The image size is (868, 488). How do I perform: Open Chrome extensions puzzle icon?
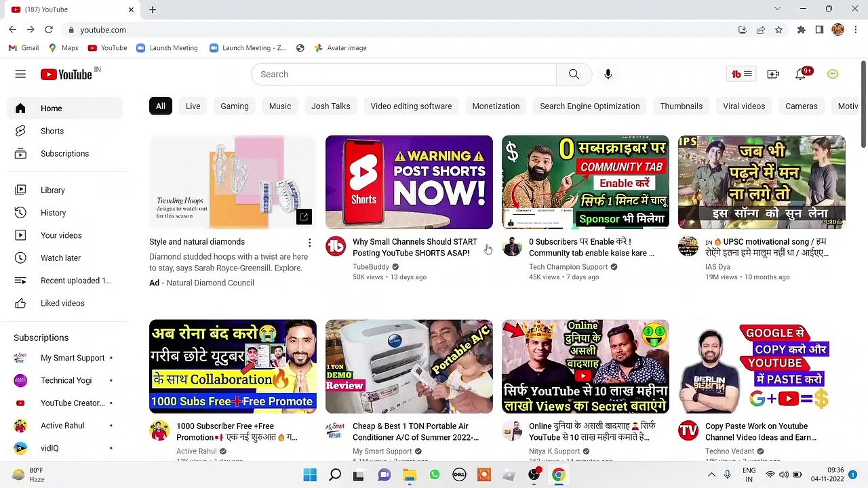pos(802,30)
